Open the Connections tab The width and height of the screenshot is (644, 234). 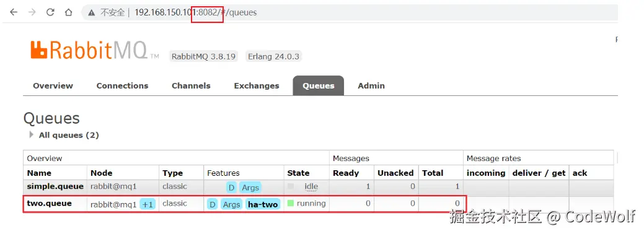pos(122,86)
